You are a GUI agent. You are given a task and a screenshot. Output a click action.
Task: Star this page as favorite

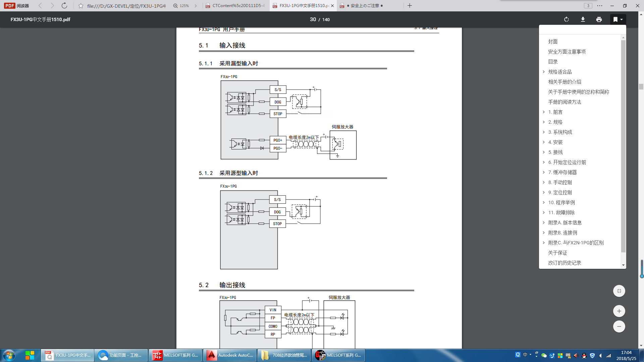[x=81, y=6]
